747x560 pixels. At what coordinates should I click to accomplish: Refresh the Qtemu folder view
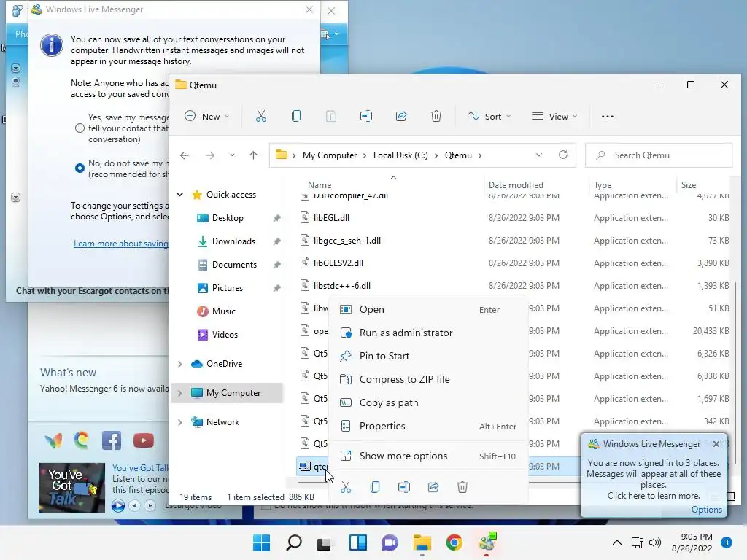(563, 155)
